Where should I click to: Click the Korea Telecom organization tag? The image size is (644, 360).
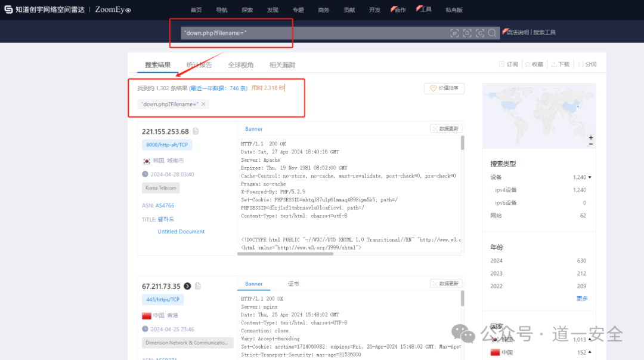[160, 188]
